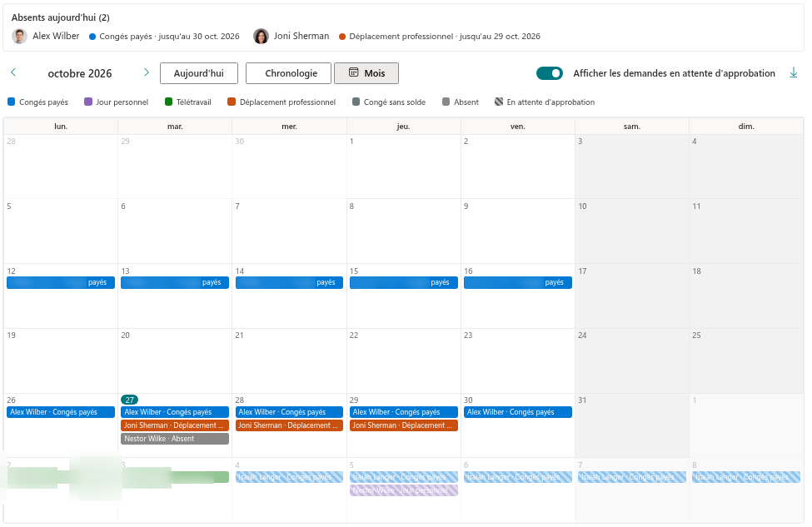Click Congés payés · jusqu'au 30 oct. 2026
The width and height of the screenshot is (812, 527).
169,37
